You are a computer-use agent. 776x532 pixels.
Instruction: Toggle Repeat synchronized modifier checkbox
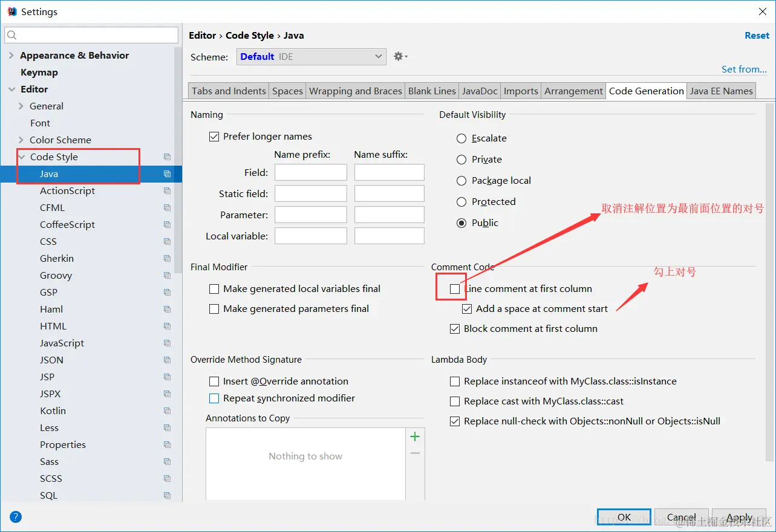[214, 398]
